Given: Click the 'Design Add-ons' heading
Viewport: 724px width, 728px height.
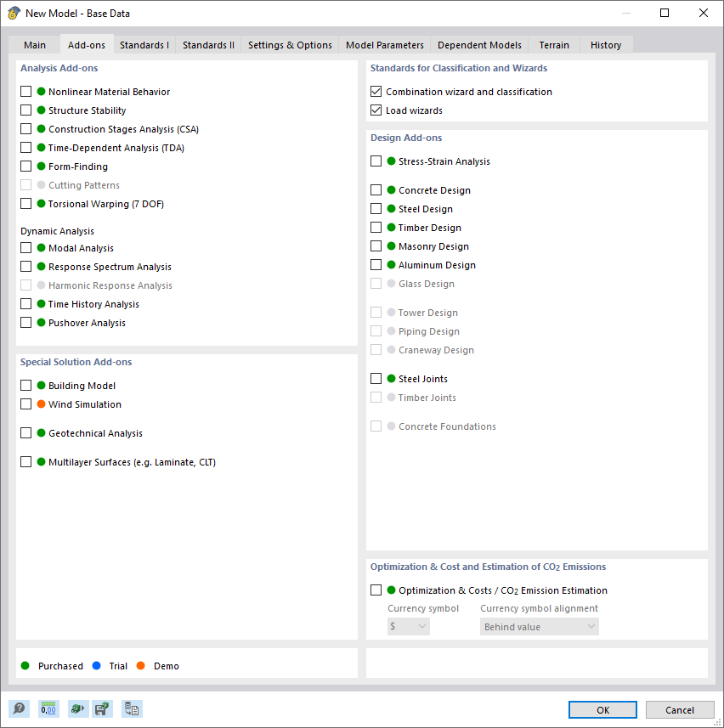Looking at the screenshot, I should (406, 138).
